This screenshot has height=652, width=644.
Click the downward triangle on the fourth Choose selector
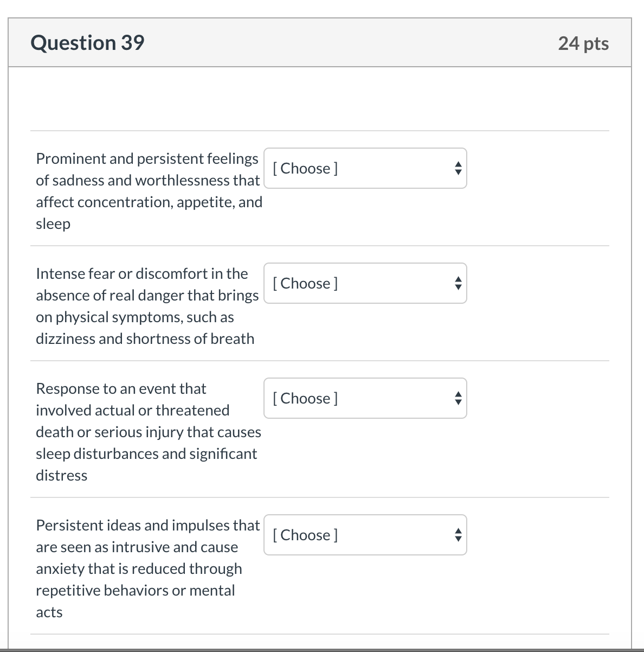tap(458, 539)
